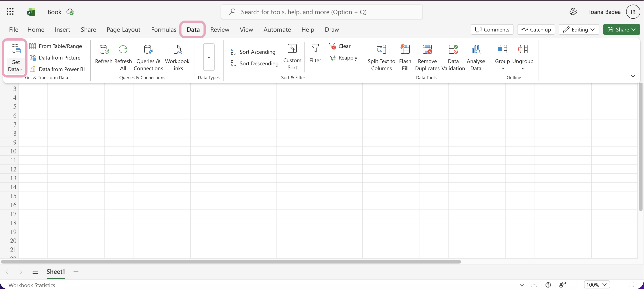
Task: Click Split Text to Columns icon
Action: [x=381, y=50]
